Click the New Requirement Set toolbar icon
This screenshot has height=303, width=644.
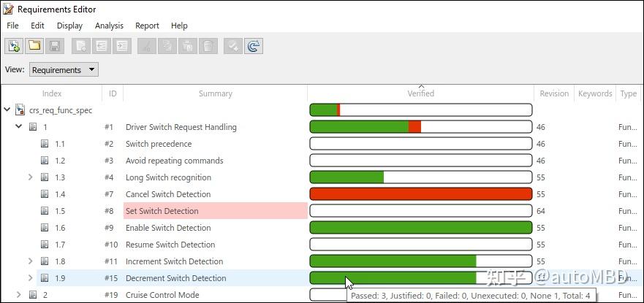pyautogui.click(x=13, y=46)
